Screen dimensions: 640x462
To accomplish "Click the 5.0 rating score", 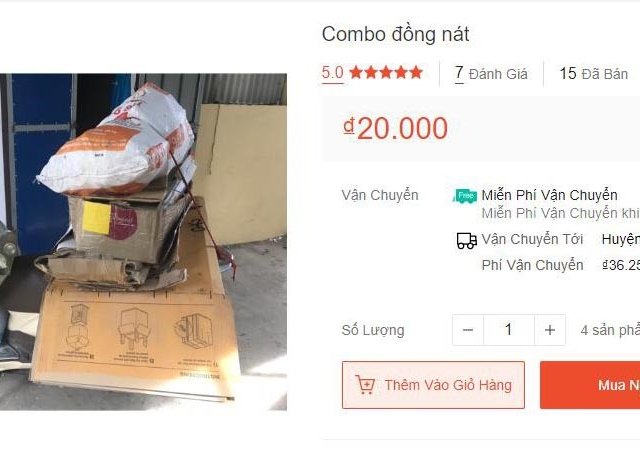I will 332,73.
